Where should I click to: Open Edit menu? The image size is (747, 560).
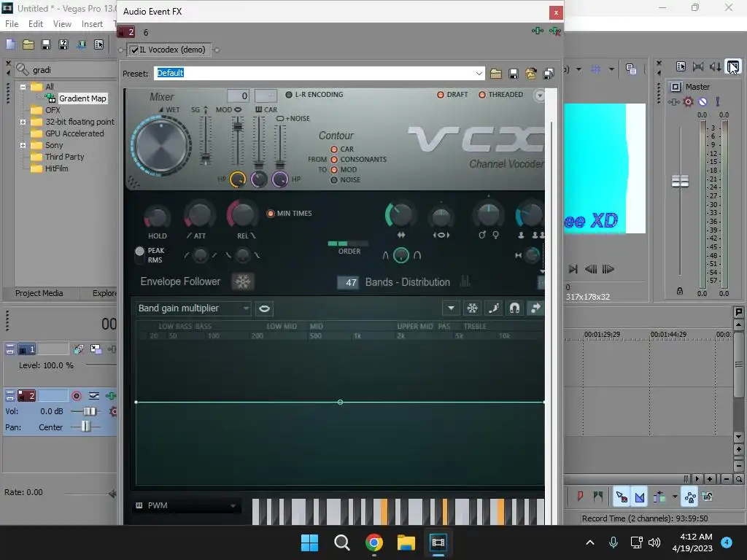pos(35,24)
